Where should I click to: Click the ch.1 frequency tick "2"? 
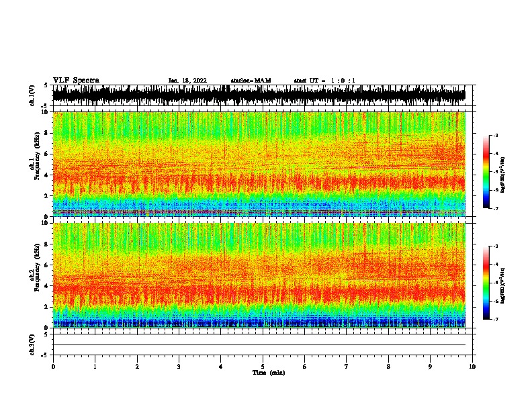pyautogui.click(x=47, y=195)
